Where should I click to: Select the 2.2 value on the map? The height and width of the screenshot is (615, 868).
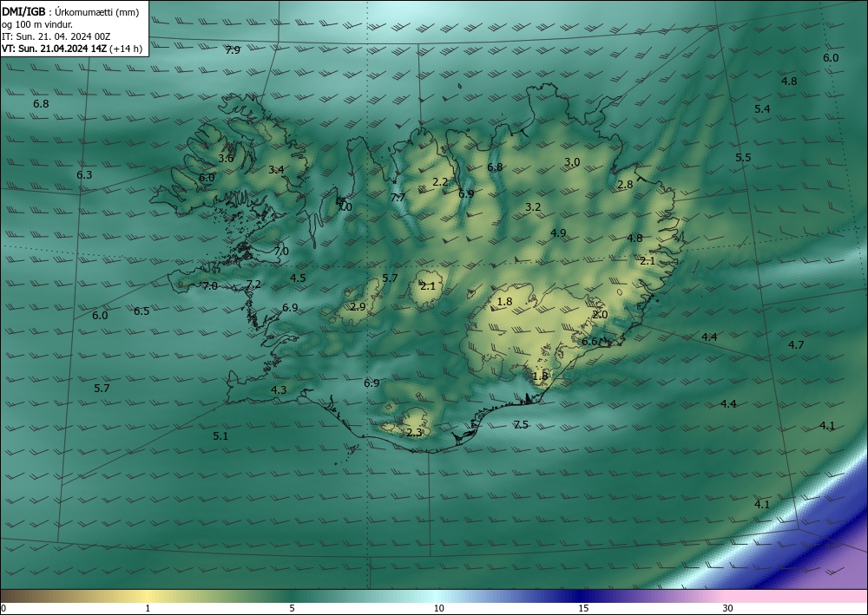[x=440, y=181]
